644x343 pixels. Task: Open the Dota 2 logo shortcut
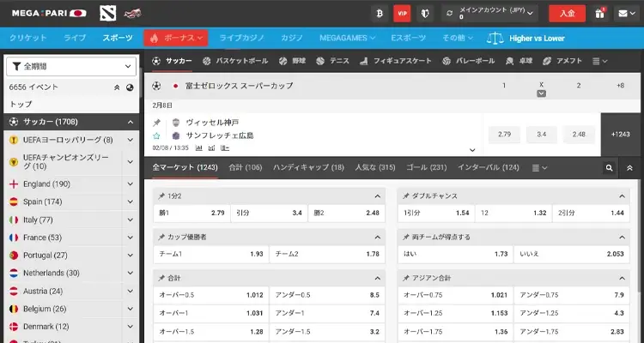[x=108, y=14]
